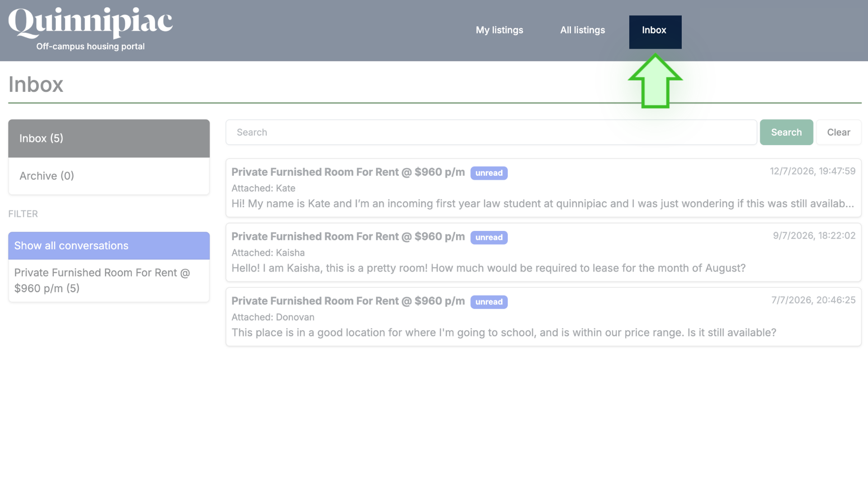This screenshot has height=488, width=868.
Task: Open All listings page
Action: [x=582, y=30]
